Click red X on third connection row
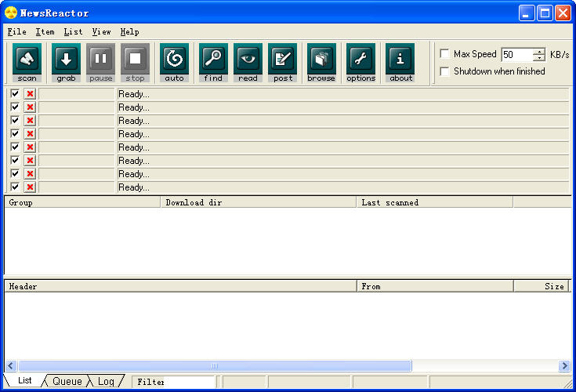Image resolution: width=576 pixels, height=392 pixels. [30, 121]
